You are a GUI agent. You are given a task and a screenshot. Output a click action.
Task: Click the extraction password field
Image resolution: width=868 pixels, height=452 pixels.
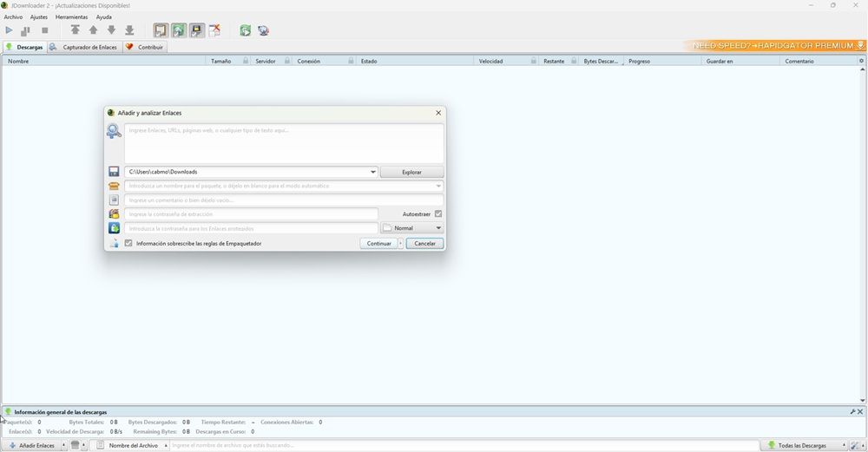click(252, 214)
